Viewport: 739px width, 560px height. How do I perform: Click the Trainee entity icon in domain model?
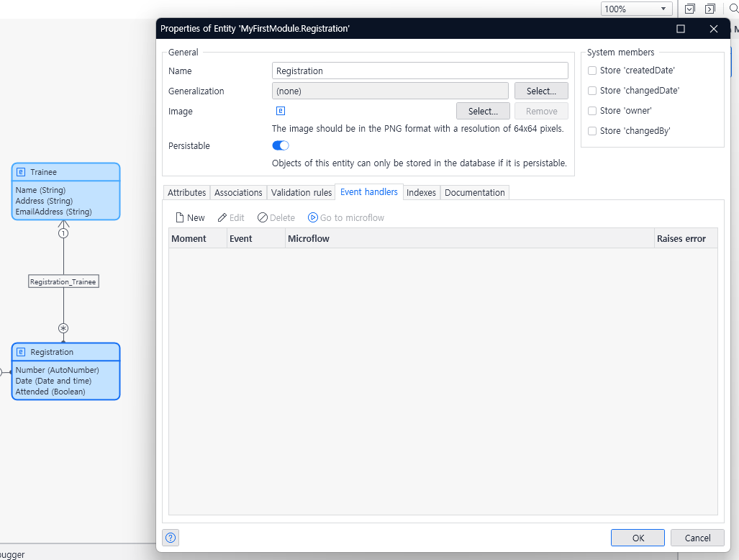(x=21, y=172)
